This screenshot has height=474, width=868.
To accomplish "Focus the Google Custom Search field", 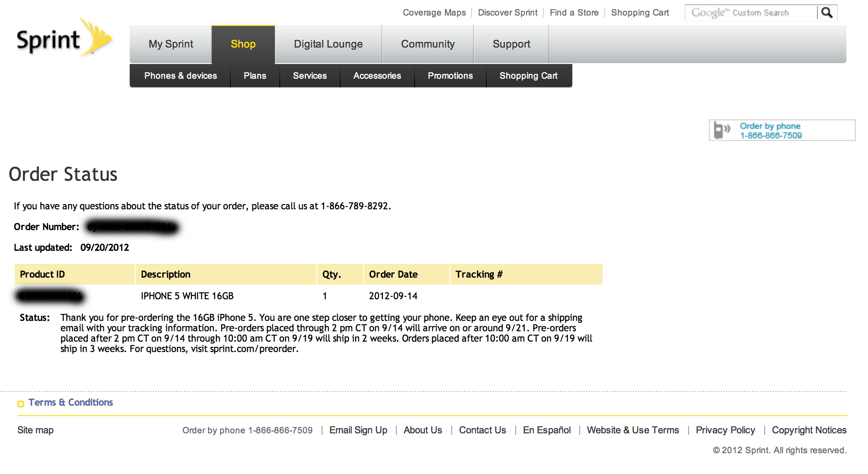I will pos(751,13).
